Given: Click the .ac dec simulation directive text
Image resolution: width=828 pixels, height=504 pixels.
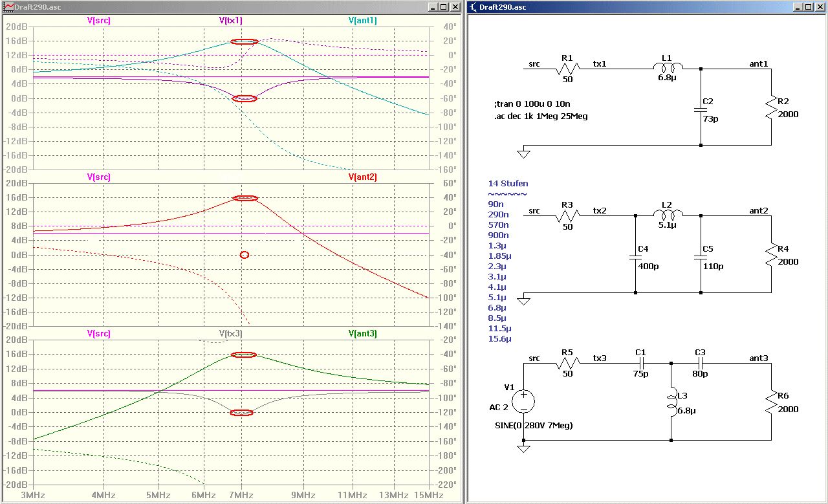Looking at the screenshot, I should tap(540, 116).
